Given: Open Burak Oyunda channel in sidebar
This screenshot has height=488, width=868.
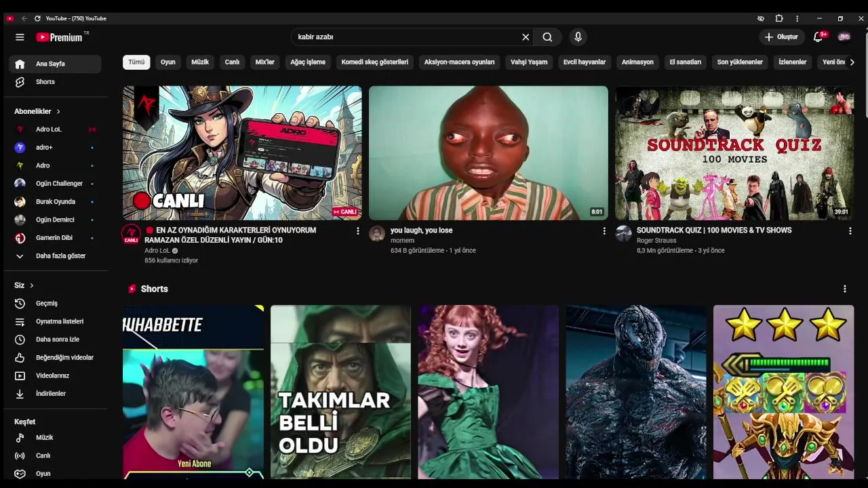Looking at the screenshot, I should pos(55,201).
